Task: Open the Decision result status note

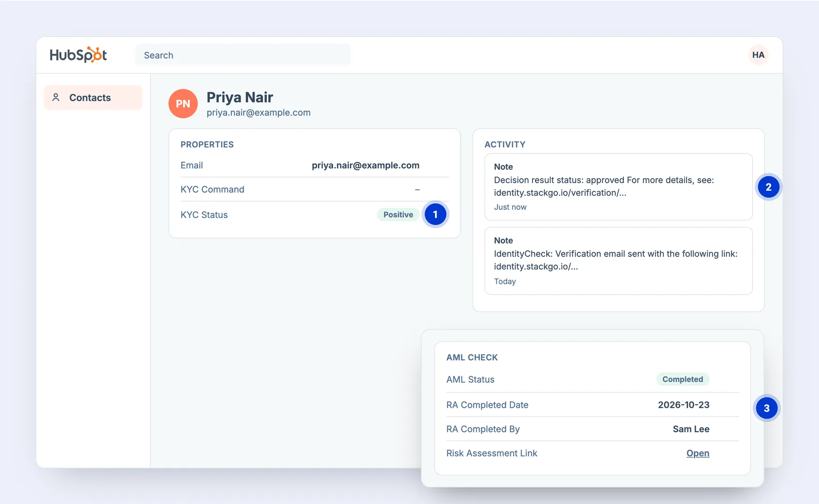Action: (618, 187)
